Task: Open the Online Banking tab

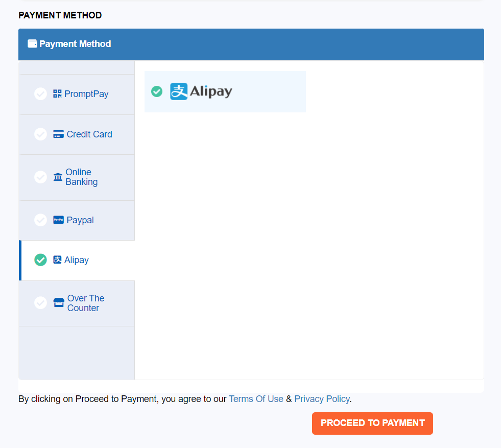Action: tap(77, 178)
